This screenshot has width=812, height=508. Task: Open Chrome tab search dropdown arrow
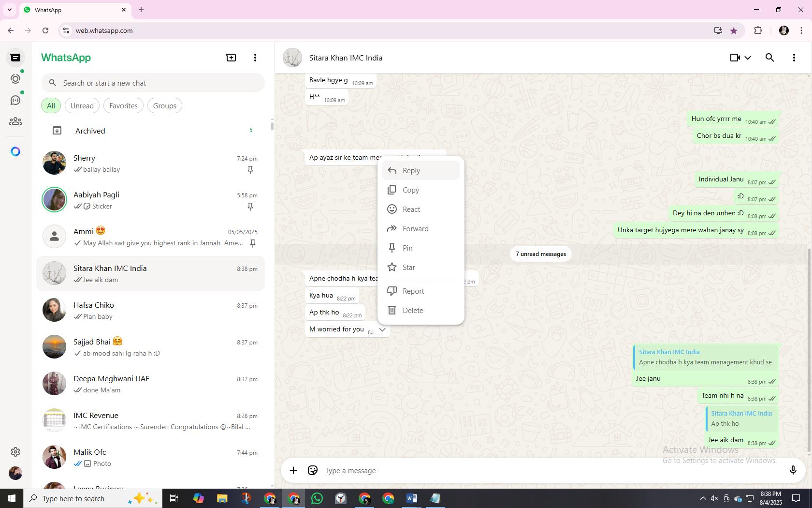click(x=9, y=10)
